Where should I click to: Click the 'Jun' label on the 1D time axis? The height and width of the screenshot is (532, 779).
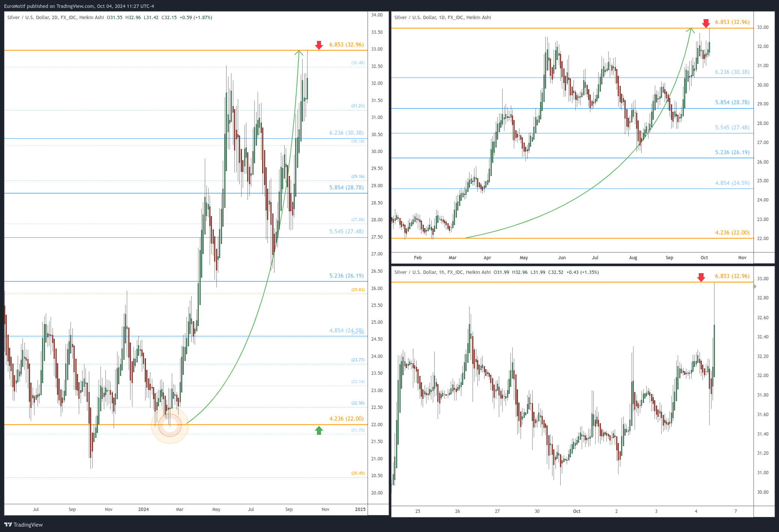click(x=562, y=258)
